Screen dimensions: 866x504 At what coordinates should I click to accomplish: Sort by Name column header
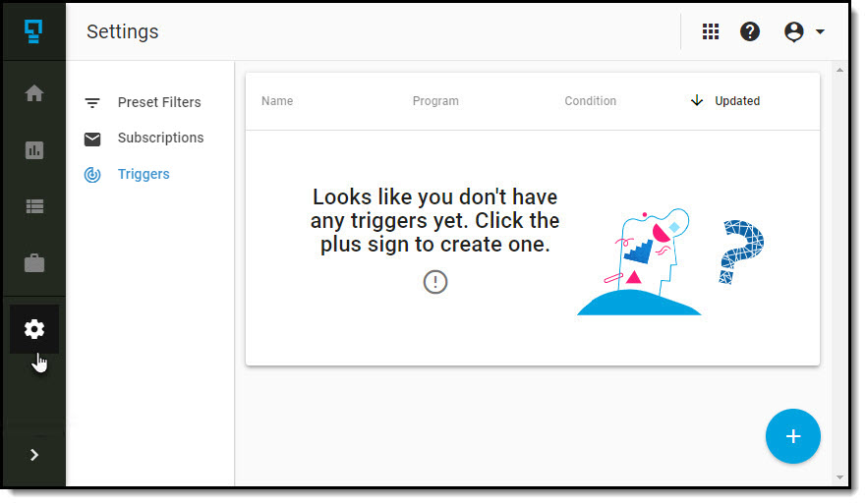pos(277,101)
